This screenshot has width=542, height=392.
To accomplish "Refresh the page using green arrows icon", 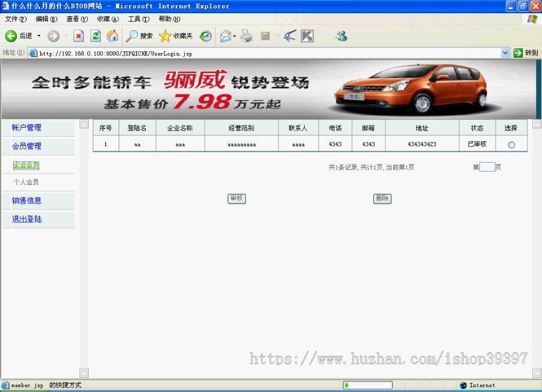I will click(x=96, y=36).
